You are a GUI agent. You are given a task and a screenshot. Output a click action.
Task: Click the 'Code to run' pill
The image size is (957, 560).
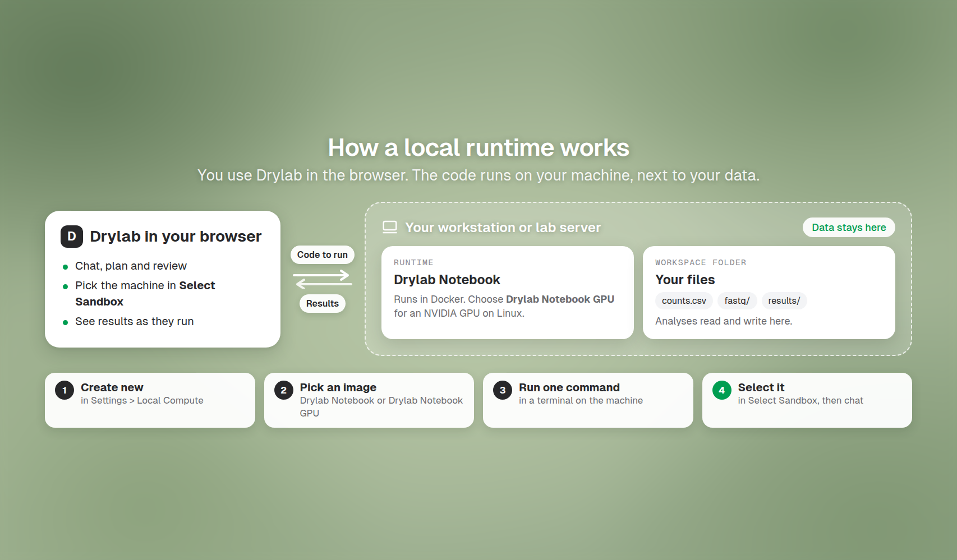(323, 254)
